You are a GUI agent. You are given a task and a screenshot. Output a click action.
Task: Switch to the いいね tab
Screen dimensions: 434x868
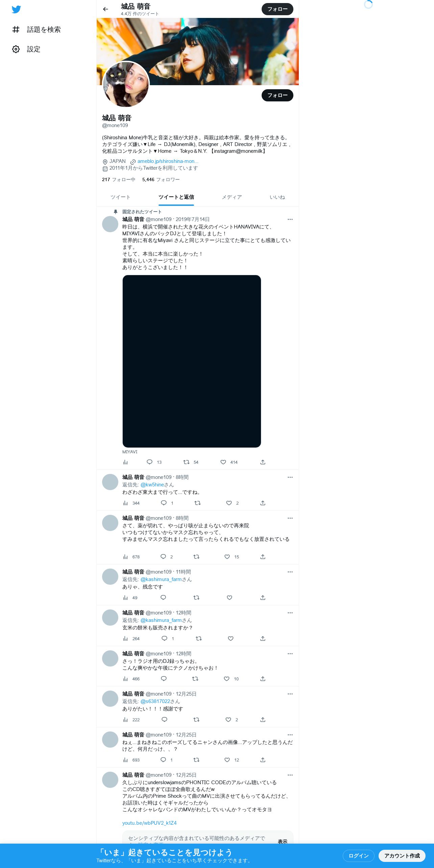click(x=277, y=197)
